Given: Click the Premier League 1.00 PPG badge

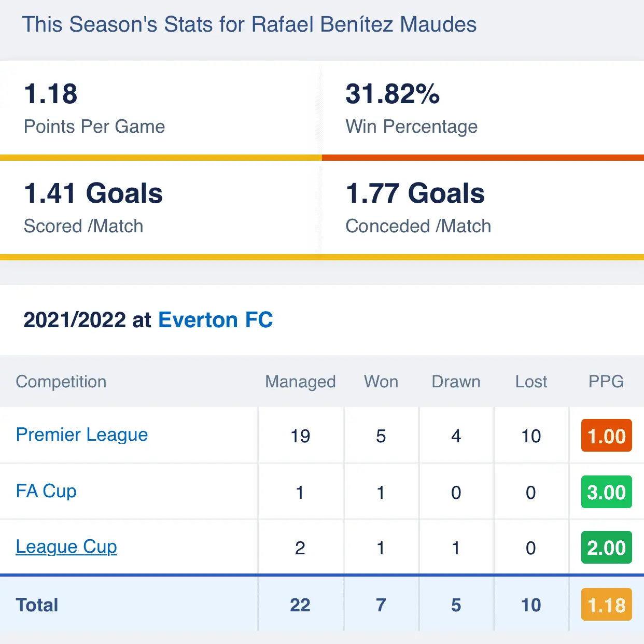Looking at the screenshot, I should coord(606,436).
